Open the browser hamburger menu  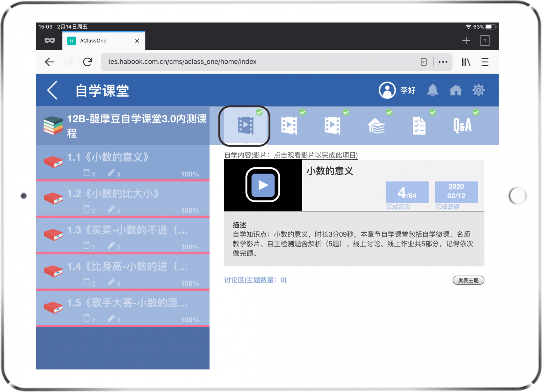(x=485, y=62)
